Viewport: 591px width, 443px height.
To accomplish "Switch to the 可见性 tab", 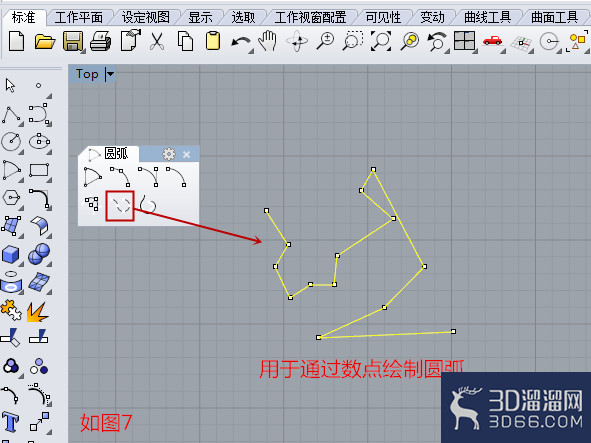I will pos(383,17).
